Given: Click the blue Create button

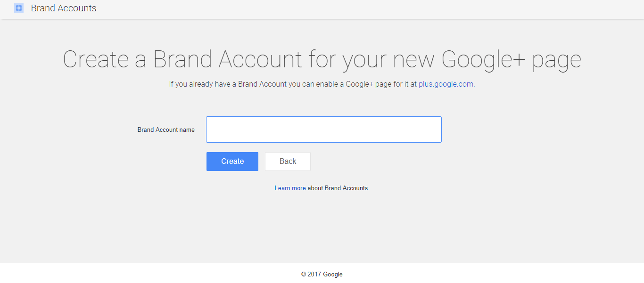Looking at the screenshot, I should [232, 162].
